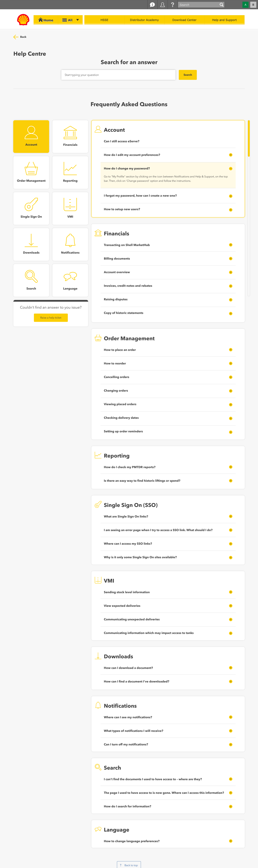
Task: Expand 'How to setup new users?'
Action: tap(230, 210)
